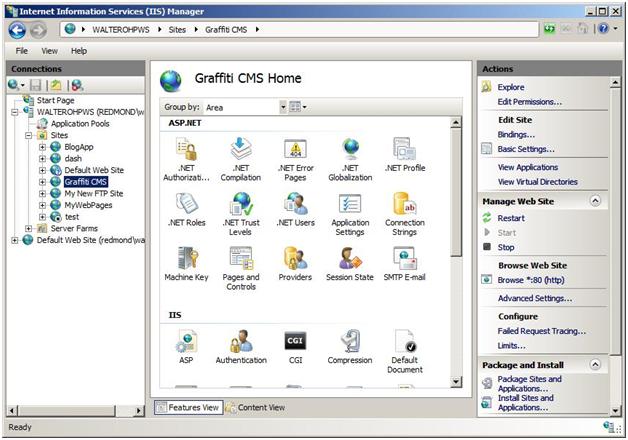Open the Bindings action link
This screenshot has height=440, width=628.
click(x=516, y=135)
